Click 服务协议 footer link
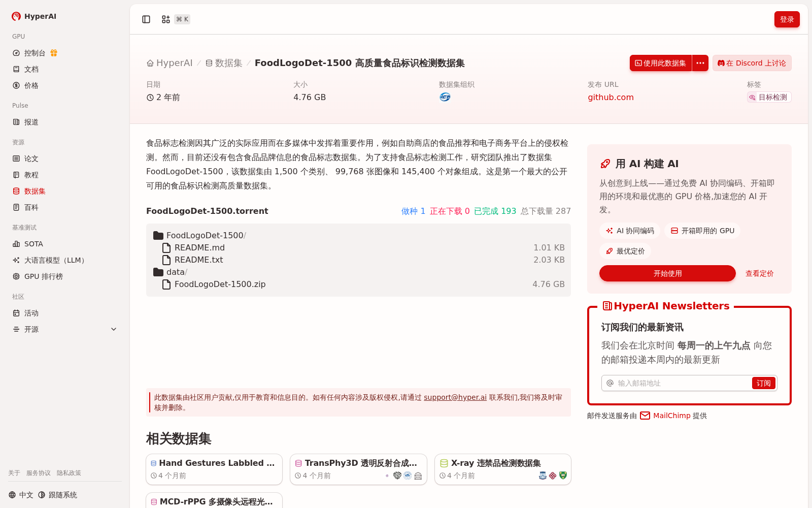 (x=39, y=473)
